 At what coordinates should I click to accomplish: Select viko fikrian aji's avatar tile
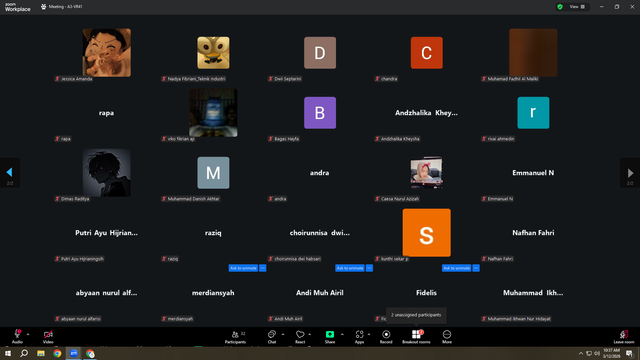click(x=213, y=113)
